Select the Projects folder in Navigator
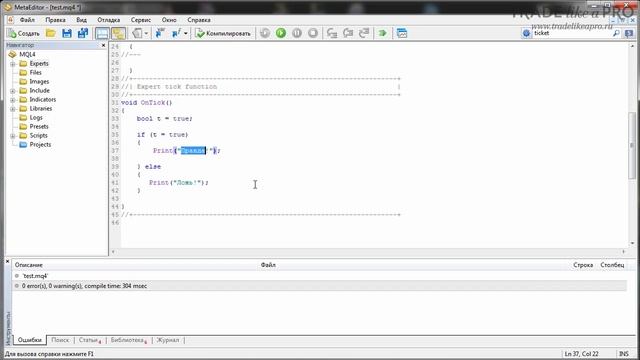This screenshot has width=640, height=360. click(40, 144)
